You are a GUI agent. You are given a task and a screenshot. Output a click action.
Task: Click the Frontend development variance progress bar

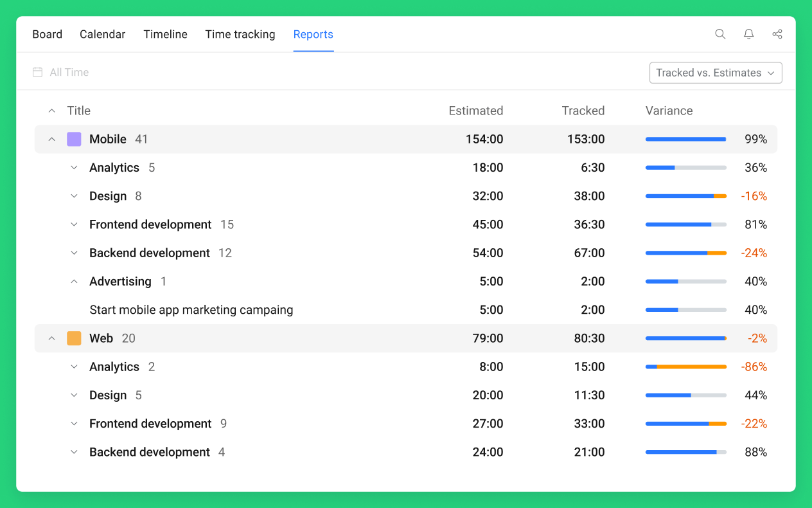click(685, 224)
